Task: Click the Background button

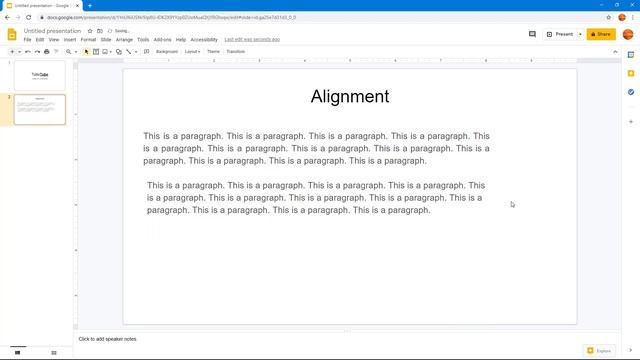Action: pos(167,52)
